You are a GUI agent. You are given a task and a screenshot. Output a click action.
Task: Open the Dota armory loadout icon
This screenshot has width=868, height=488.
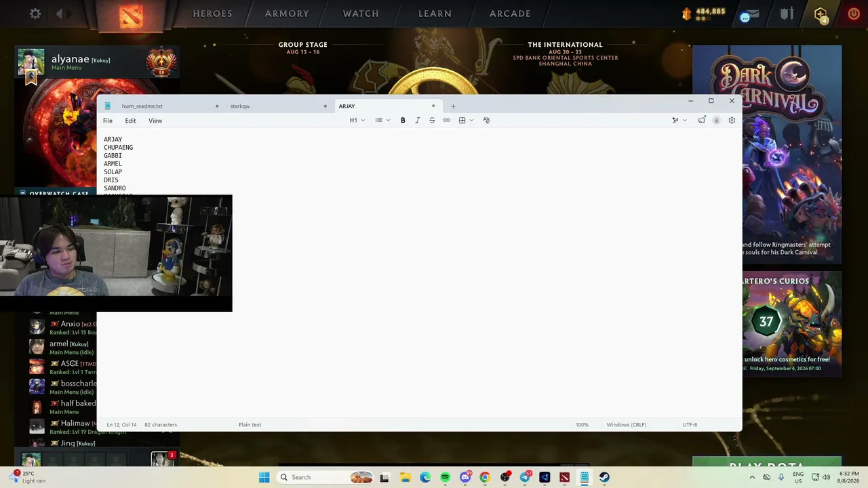[786, 14]
